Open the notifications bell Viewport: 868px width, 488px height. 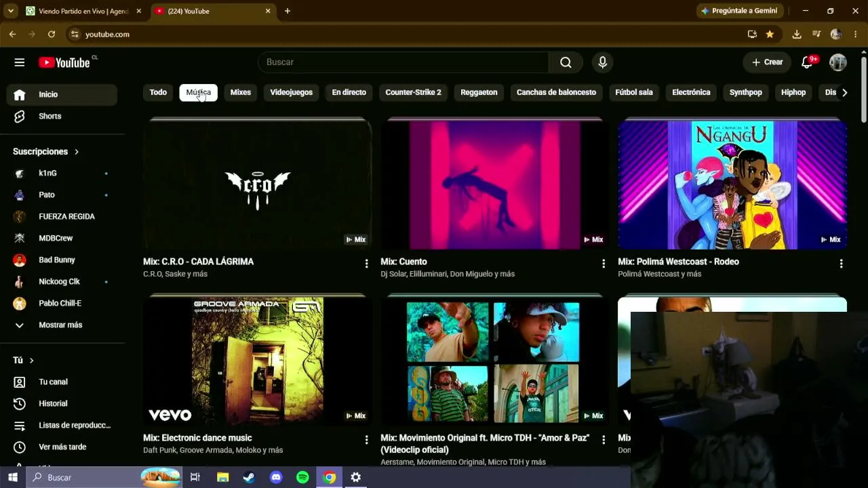coord(807,62)
